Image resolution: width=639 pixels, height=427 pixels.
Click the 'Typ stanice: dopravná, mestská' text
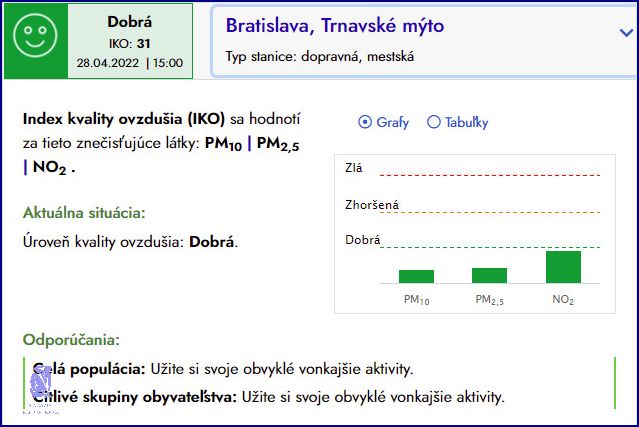click(x=320, y=56)
